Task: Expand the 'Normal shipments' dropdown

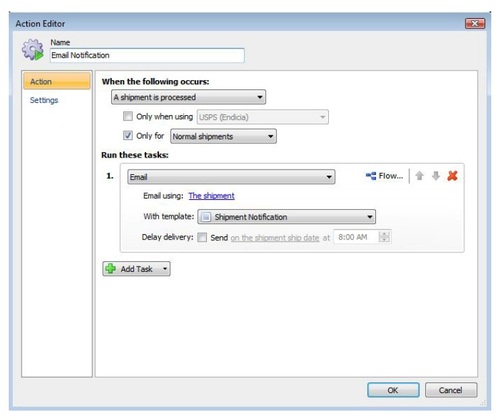Action: point(223,136)
